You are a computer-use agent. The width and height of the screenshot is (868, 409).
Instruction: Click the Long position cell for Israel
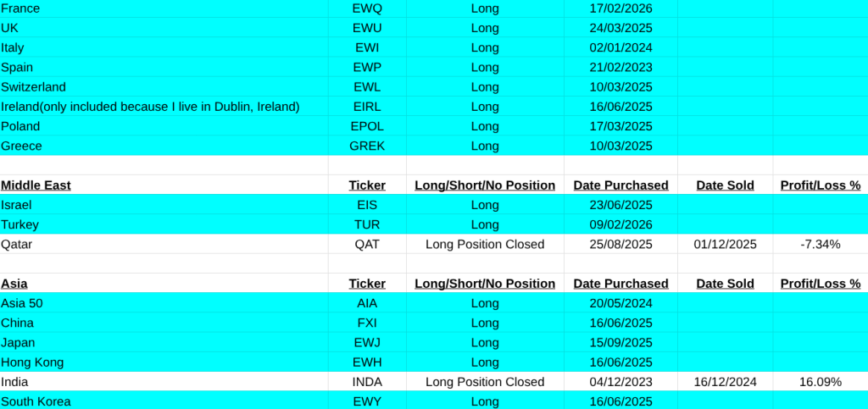pos(485,204)
